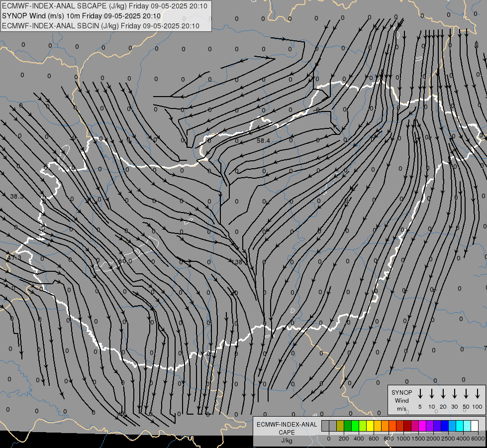Viewport: 487px width, 448px height.
Task: Choose the bright magenta swatch before 2000
Action: point(423,426)
